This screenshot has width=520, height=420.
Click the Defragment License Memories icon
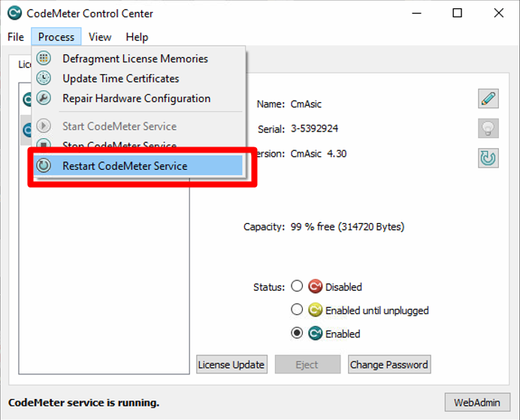pos(44,59)
